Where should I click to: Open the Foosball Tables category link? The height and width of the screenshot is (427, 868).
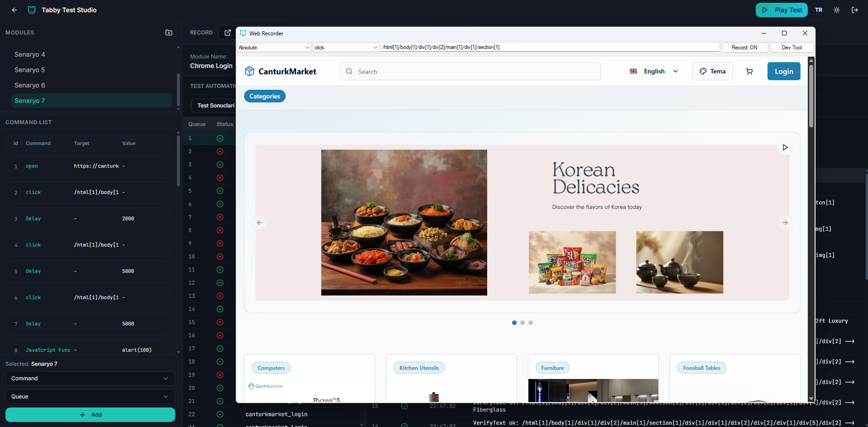tap(702, 368)
